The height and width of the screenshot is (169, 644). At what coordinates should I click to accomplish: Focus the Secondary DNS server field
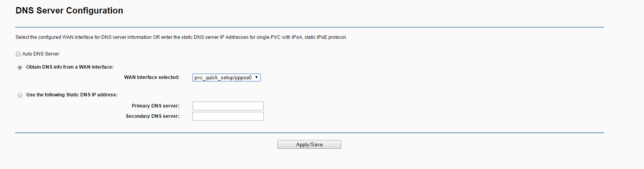tap(228, 116)
